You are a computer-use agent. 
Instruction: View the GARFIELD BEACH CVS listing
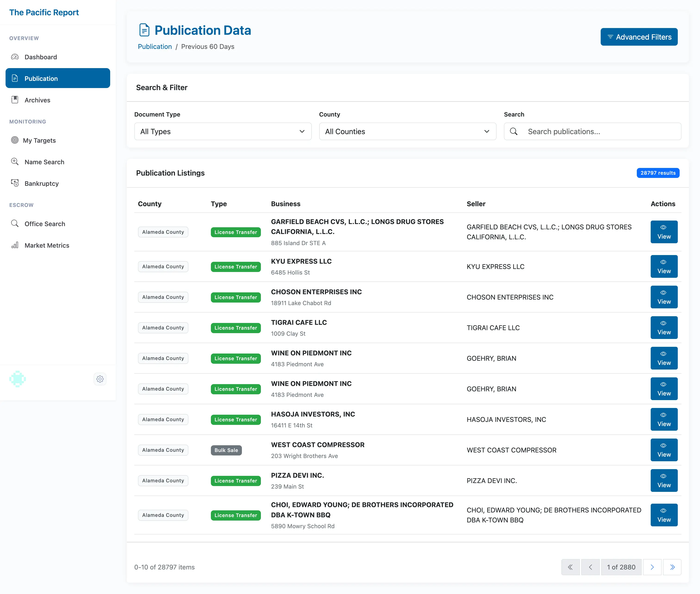pyautogui.click(x=664, y=232)
